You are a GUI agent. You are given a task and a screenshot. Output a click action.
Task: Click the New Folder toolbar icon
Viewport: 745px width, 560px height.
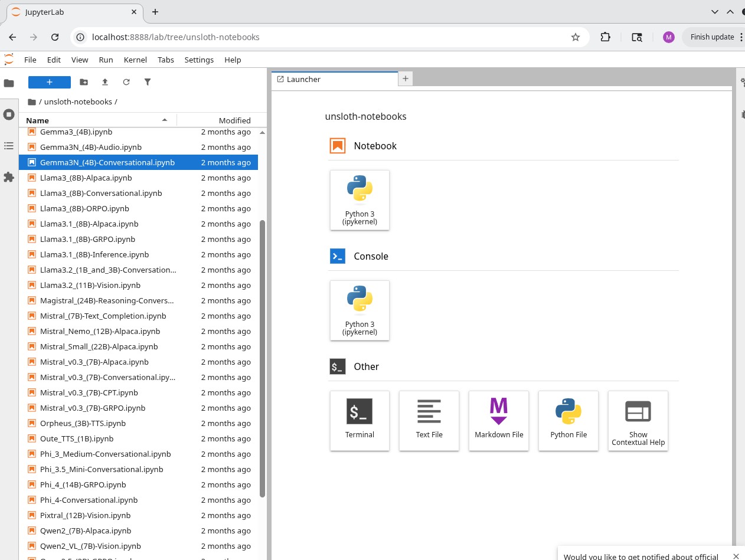pos(84,82)
